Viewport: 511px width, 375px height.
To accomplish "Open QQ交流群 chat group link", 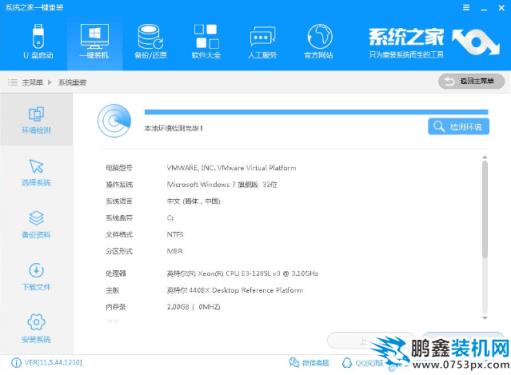I will coord(363,363).
